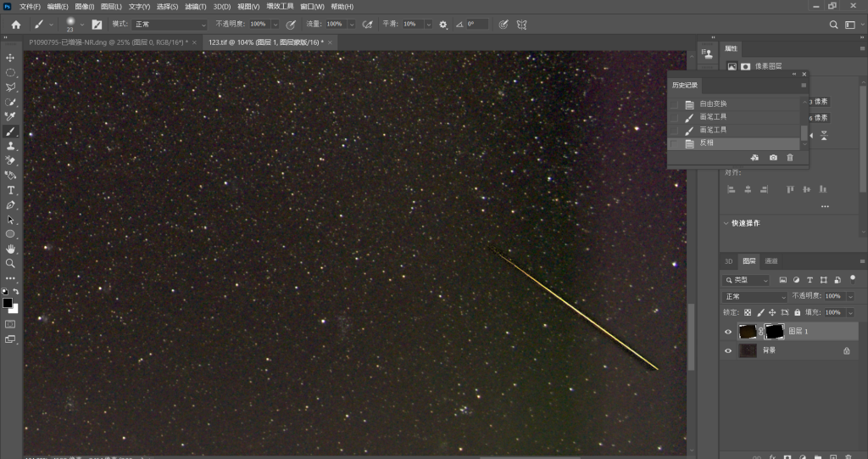Select the Eraser tool
This screenshot has height=459, width=868.
click(x=10, y=160)
